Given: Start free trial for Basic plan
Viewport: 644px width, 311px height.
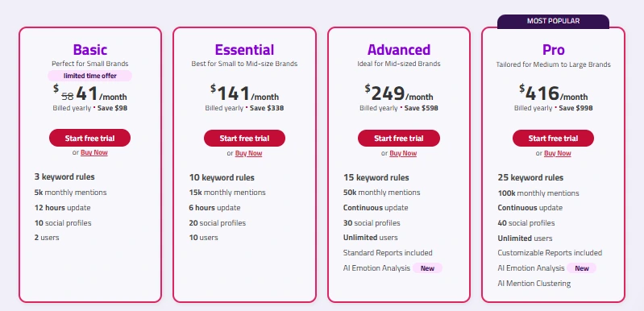Looking at the screenshot, I should point(89,138).
